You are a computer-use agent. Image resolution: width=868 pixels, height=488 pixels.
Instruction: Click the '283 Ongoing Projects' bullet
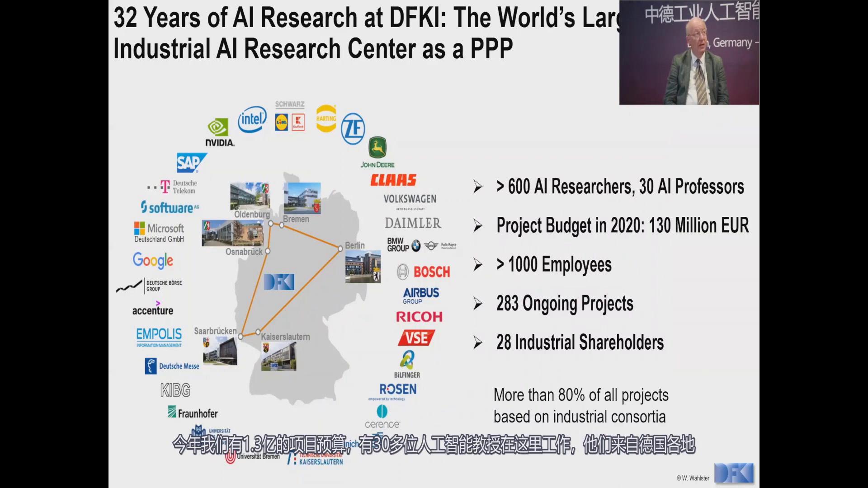coord(565,304)
